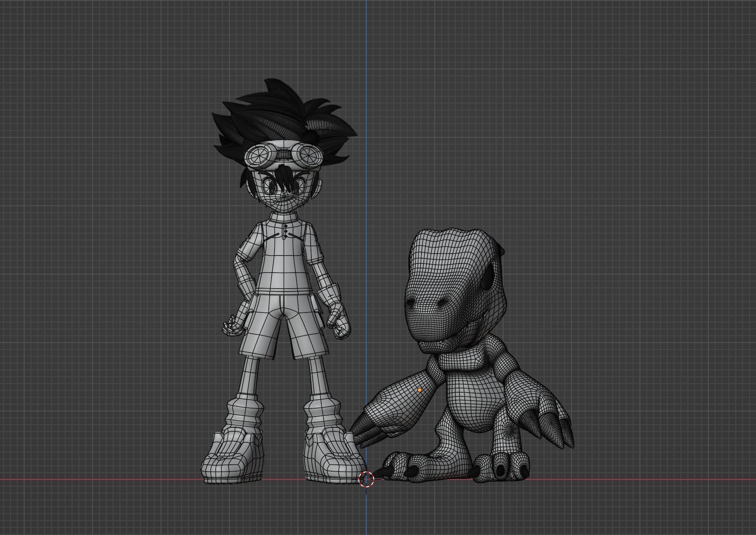Click the red-white 3D cursor circle
Image resolution: width=756 pixels, height=535 pixels.
[366, 479]
